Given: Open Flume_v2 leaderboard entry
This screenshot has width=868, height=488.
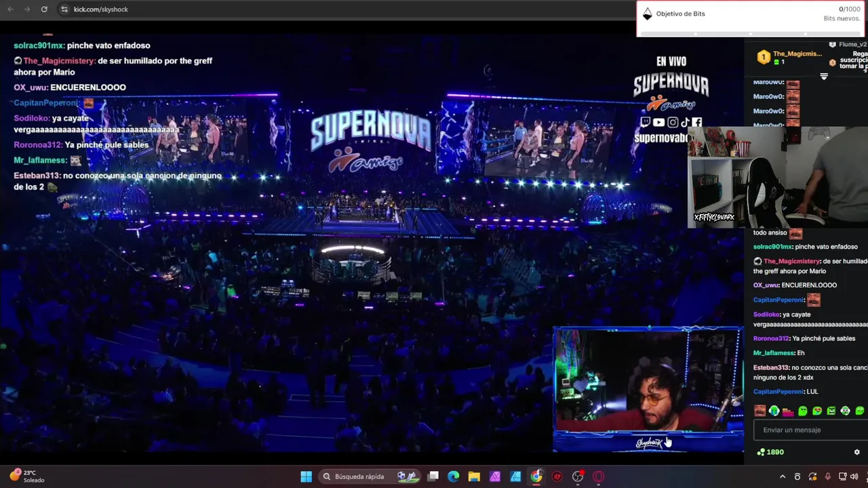Looking at the screenshot, I should click(x=848, y=45).
